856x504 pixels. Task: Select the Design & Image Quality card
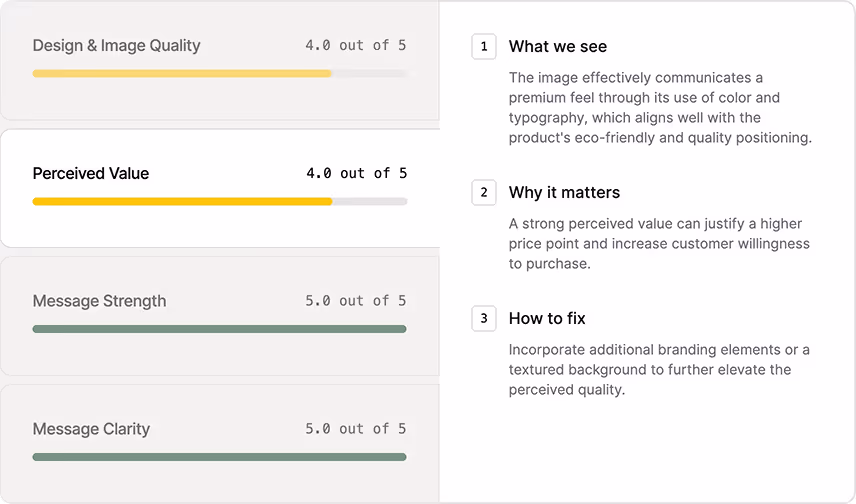[219, 60]
